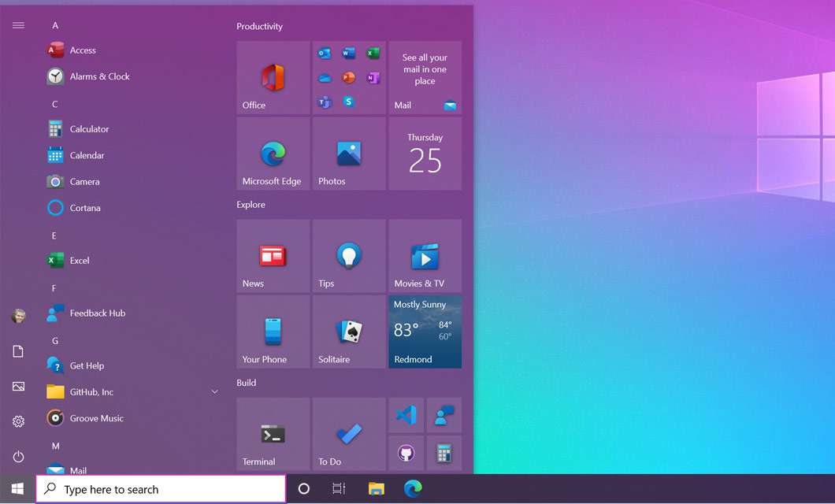
Task: Open the user account picture
Action: pos(18,316)
